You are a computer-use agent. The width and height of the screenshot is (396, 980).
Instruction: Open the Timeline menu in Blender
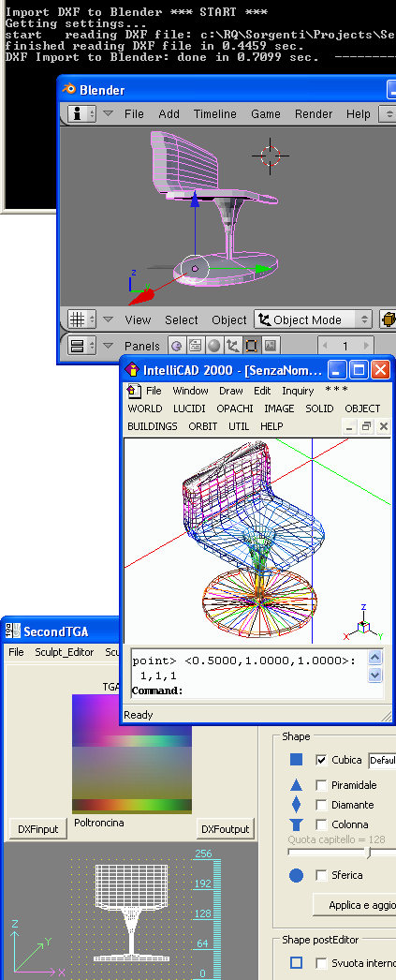pos(215,113)
